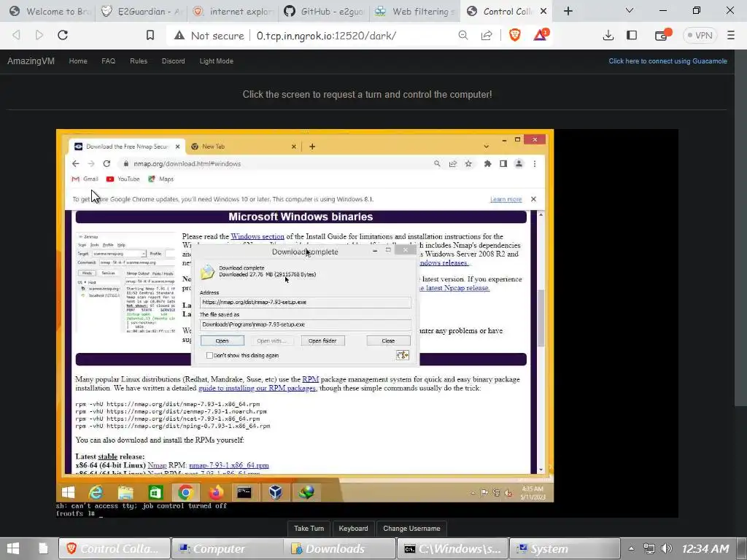747x560 pixels.
Task: Open the Brave downloads icon in outer toolbar
Action: tap(608, 35)
